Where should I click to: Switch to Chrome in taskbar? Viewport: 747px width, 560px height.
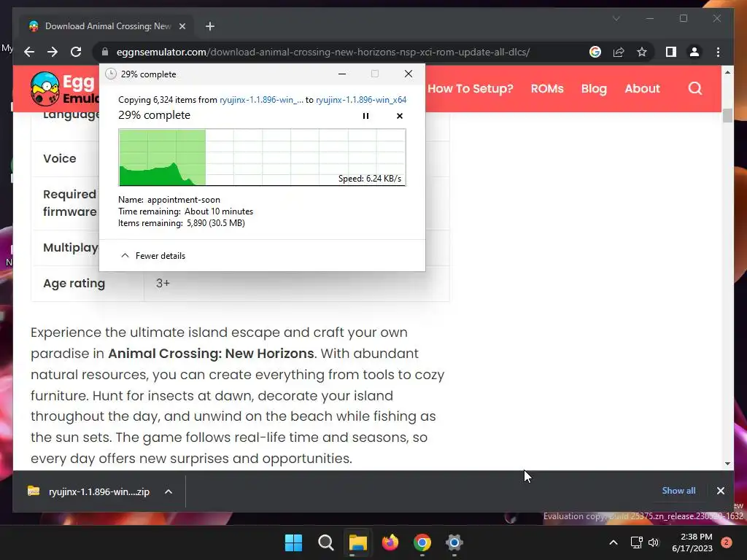point(422,542)
